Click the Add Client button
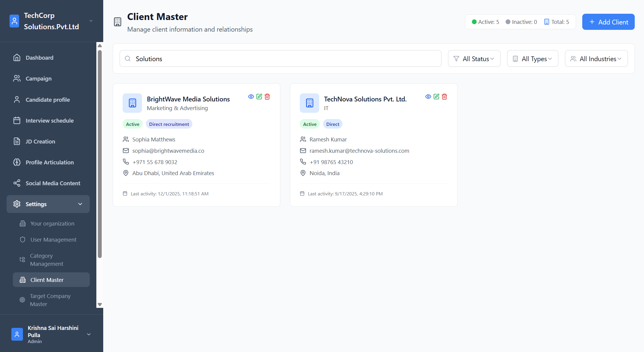 click(608, 22)
